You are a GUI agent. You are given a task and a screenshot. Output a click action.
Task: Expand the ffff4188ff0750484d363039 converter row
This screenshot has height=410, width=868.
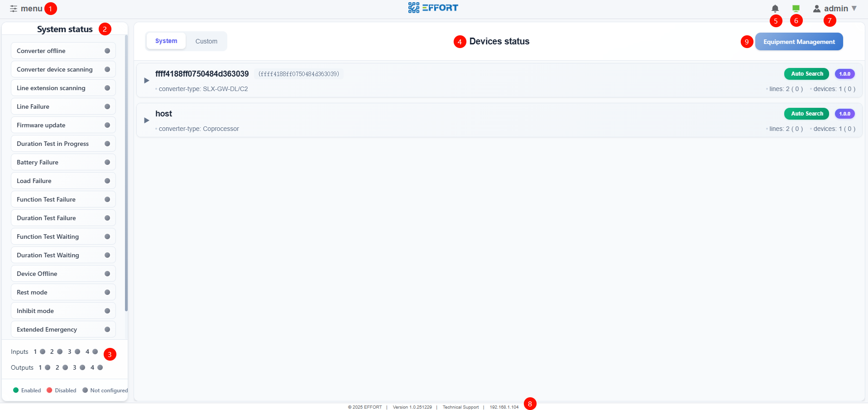[x=146, y=81]
